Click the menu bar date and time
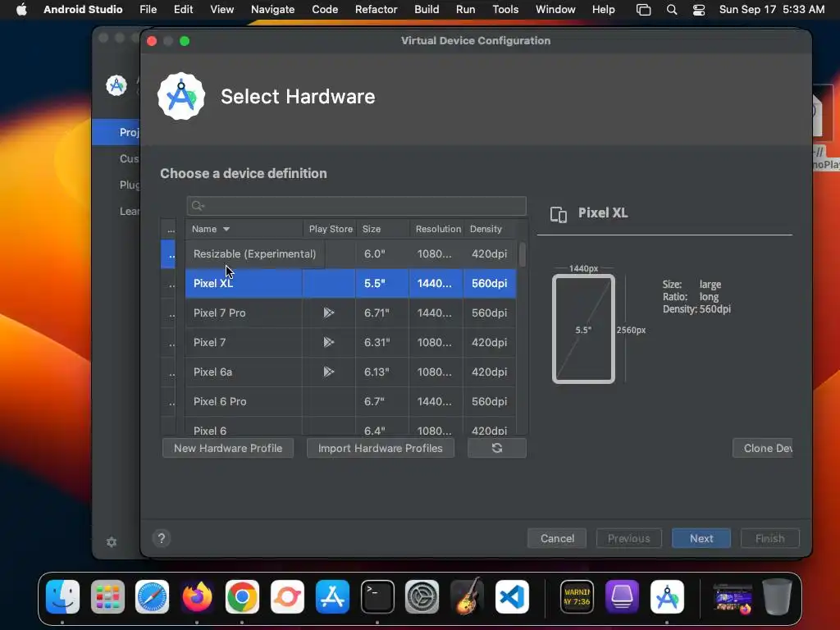840x630 pixels. coord(771,9)
